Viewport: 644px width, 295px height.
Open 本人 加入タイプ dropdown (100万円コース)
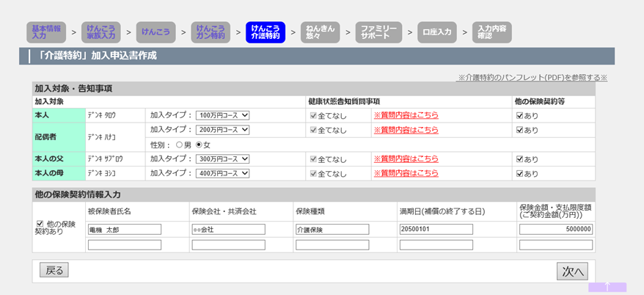(x=223, y=115)
